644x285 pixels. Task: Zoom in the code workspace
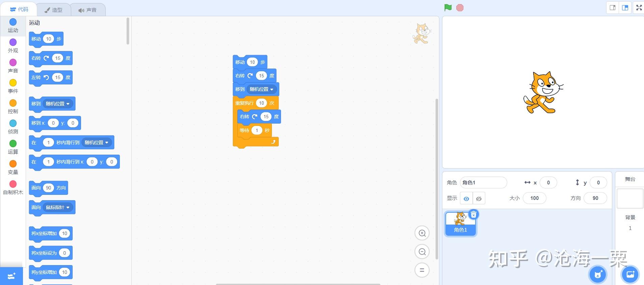click(422, 233)
